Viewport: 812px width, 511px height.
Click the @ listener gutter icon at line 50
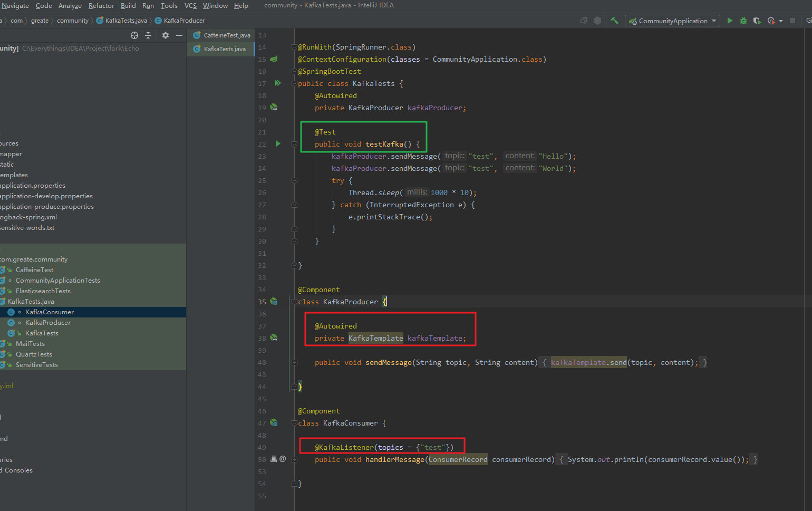point(283,459)
